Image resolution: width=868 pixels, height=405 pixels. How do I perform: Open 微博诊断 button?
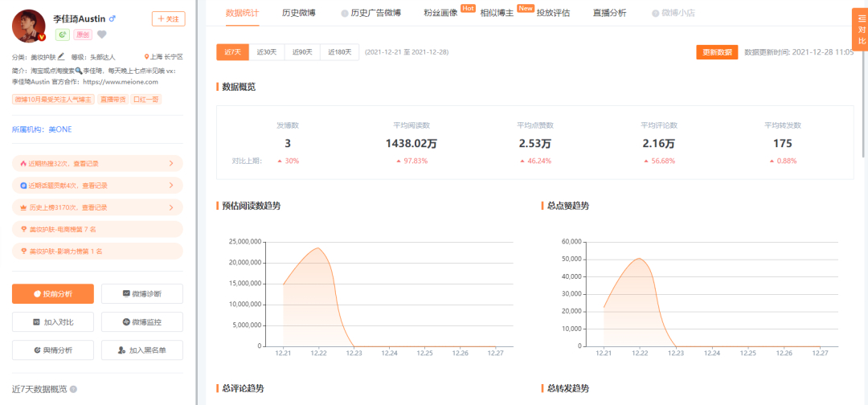coord(142,294)
